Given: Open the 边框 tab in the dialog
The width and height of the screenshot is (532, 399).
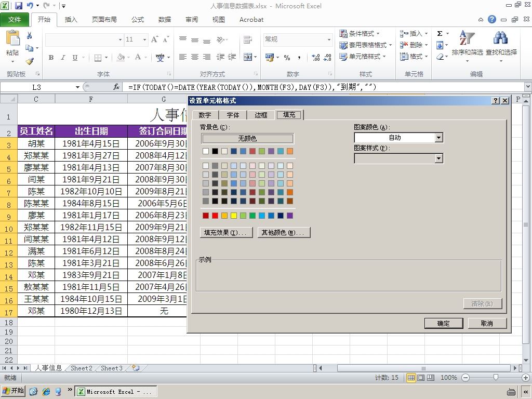Looking at the screenshot, I should (261, 115).
